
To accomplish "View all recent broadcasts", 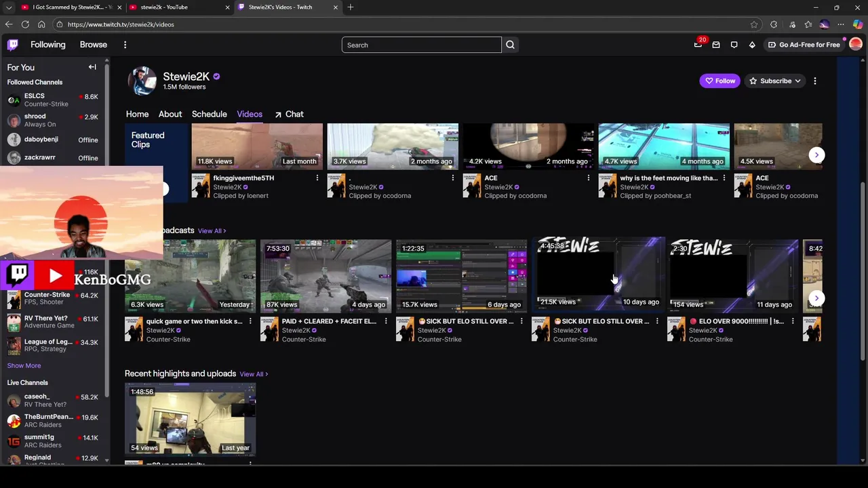I will click(212, 231).
